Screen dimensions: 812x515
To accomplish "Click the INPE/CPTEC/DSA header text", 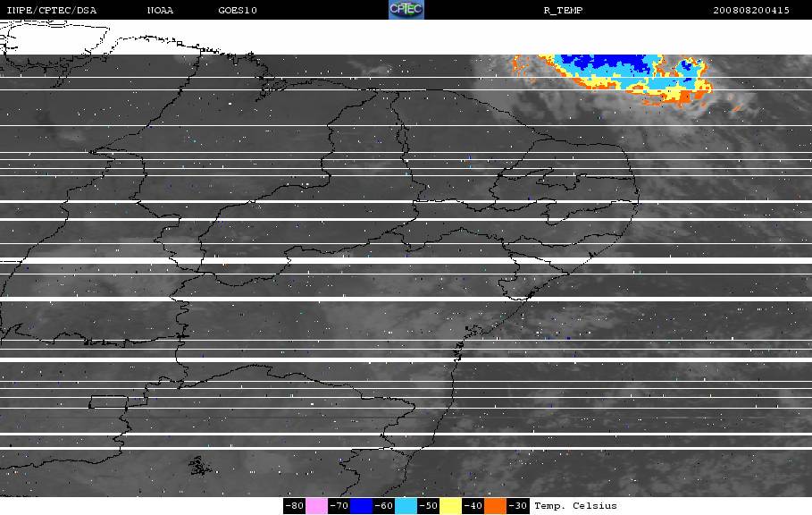I will click(51, 11).
